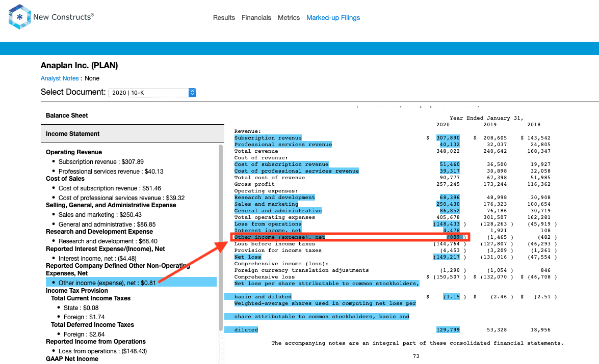The width and height of the screenshot is (599, 364).
Task: Open the Results nav item
Action: 224,17
